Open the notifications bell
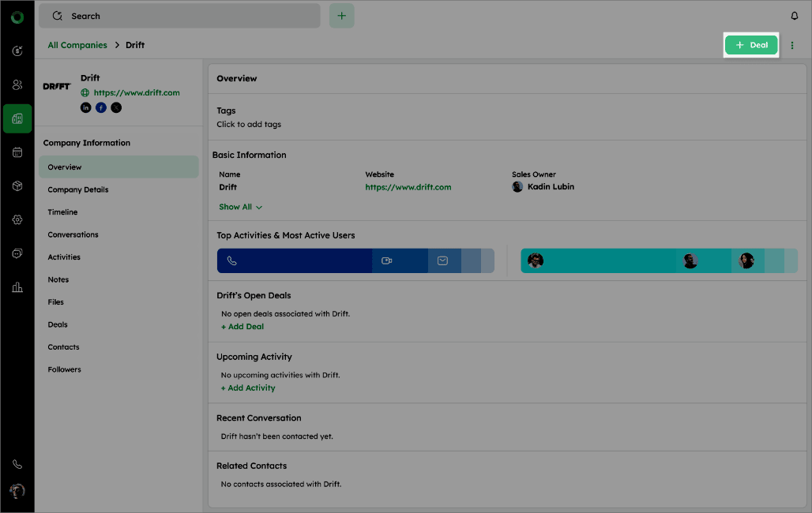This screenshot has height=513, width=812. 795,16
